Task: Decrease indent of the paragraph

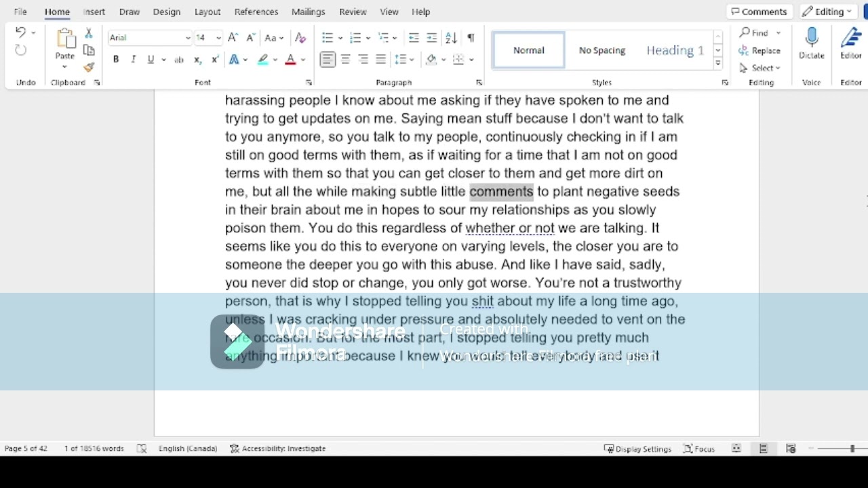Action: coord(414,38)
